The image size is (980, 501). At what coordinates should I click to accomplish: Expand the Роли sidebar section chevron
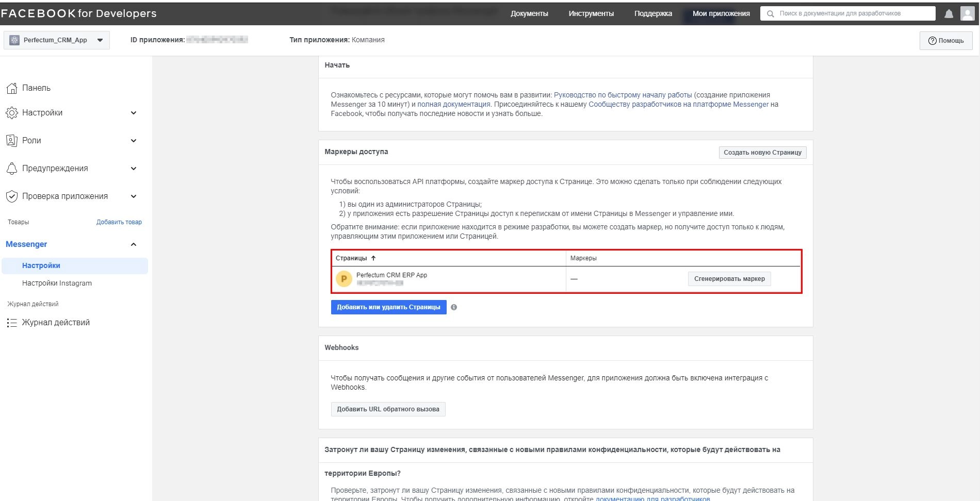134,141
